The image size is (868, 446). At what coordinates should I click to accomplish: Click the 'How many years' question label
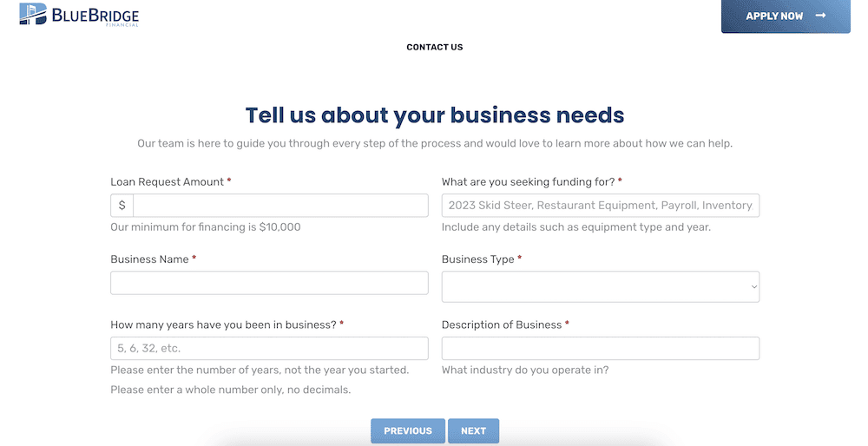[x=223, y=325]
